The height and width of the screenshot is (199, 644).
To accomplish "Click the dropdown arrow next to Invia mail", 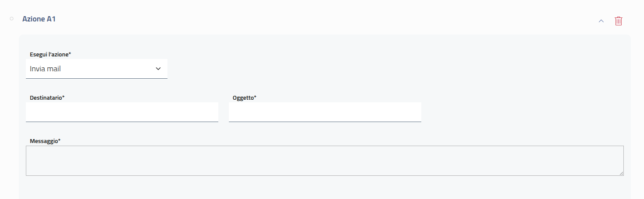I will pyautogui.click(x=158, y=69).
